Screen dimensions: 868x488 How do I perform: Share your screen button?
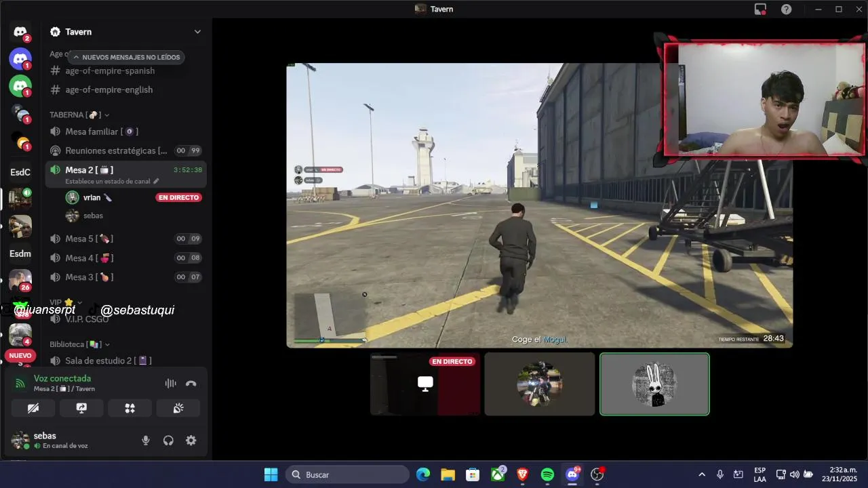coord(81,408)
